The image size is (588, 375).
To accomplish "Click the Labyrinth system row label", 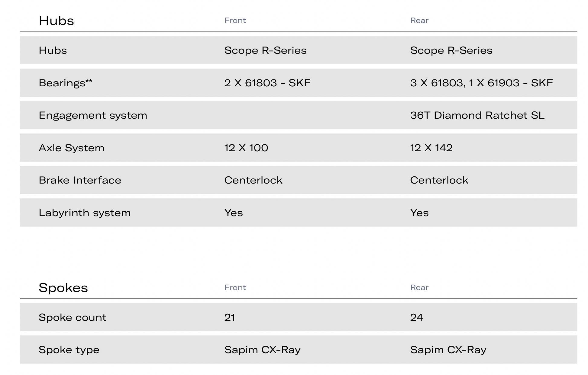I will click(85, 213).
